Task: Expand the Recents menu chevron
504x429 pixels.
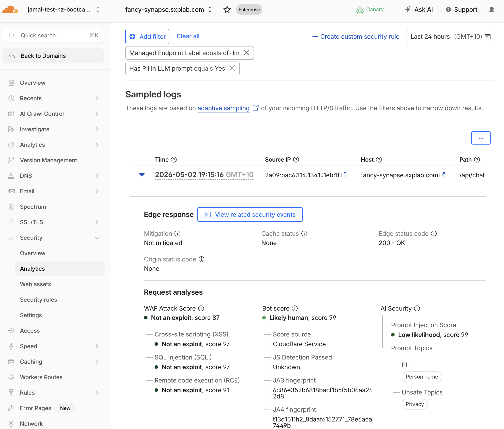Action: [x=97, y=98]
